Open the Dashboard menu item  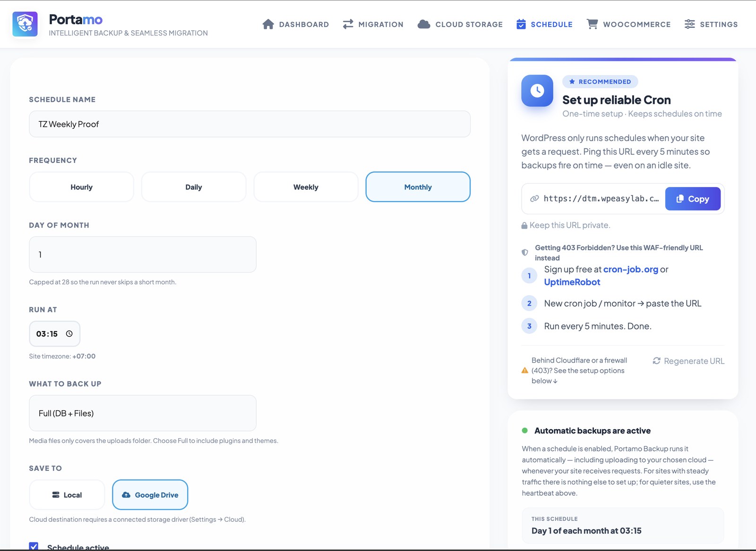295,24
